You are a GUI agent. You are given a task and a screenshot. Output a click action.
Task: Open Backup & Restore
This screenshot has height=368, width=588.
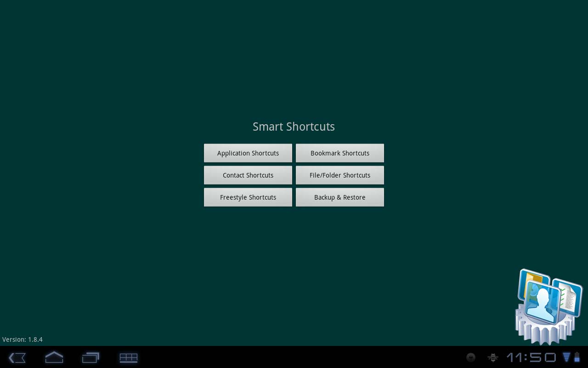340,197
